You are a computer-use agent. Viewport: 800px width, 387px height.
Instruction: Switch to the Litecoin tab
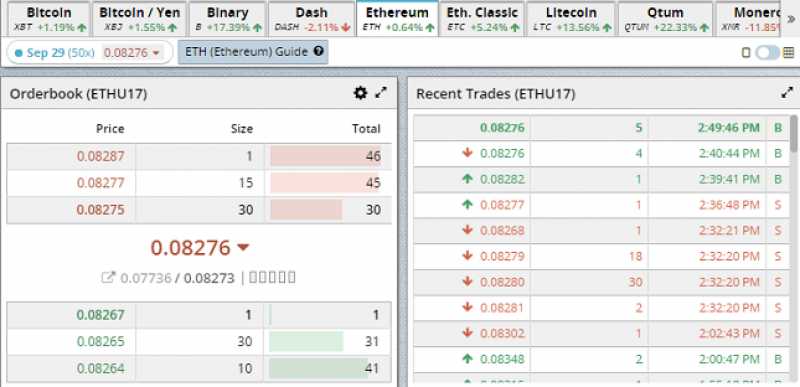[571, 19]
